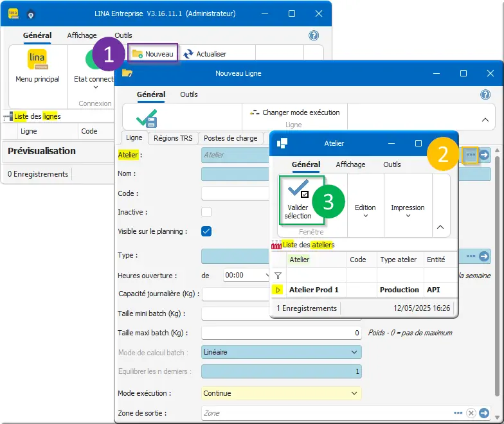504x424 pixels.
Task: Click the save-and-validate icon in Nouveau Ligne
Action: point(147,119)
